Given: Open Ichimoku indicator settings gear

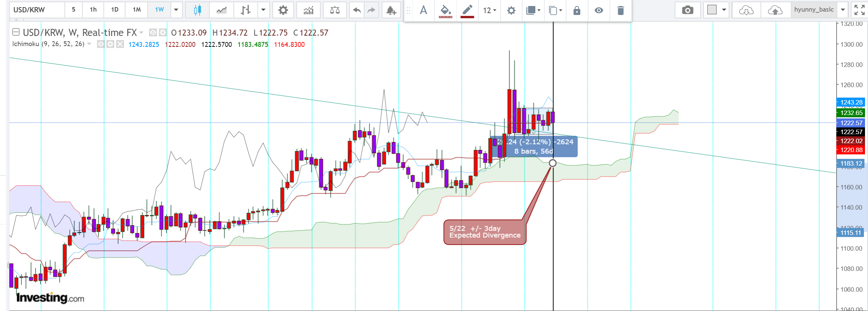Looking at the screenshot, I should point(110,44).
